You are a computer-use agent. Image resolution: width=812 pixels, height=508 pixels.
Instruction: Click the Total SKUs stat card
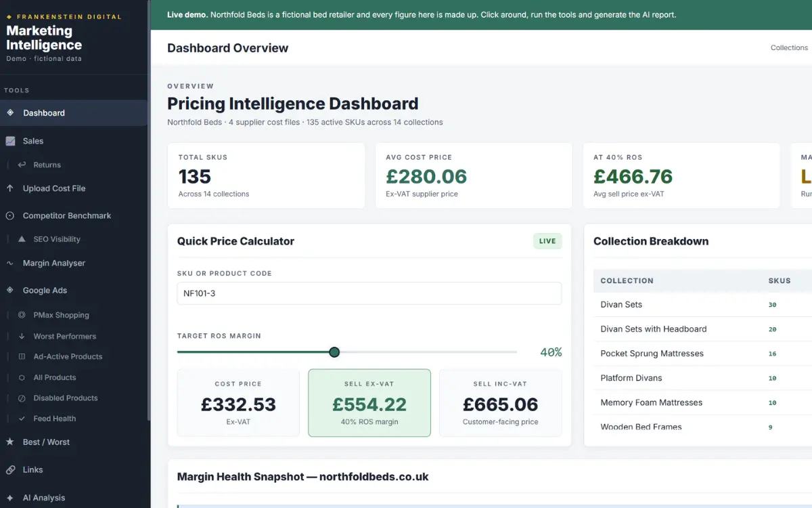(266, 175)
